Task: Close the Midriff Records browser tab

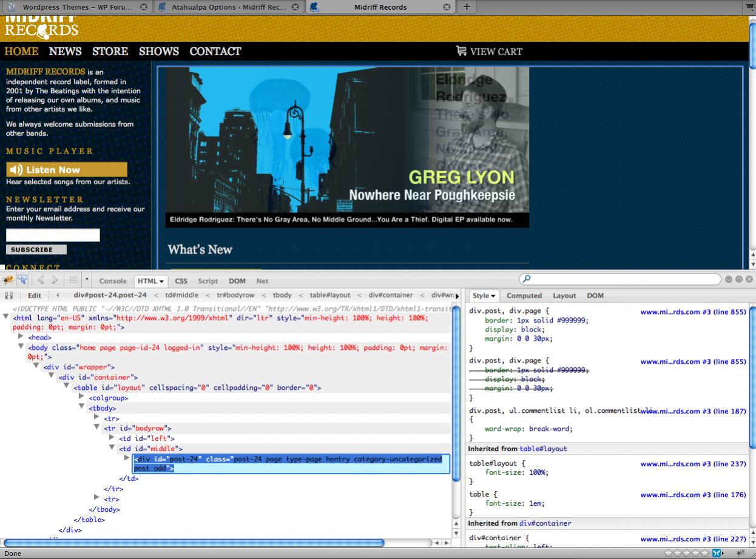Action: [x=447, y=7]
